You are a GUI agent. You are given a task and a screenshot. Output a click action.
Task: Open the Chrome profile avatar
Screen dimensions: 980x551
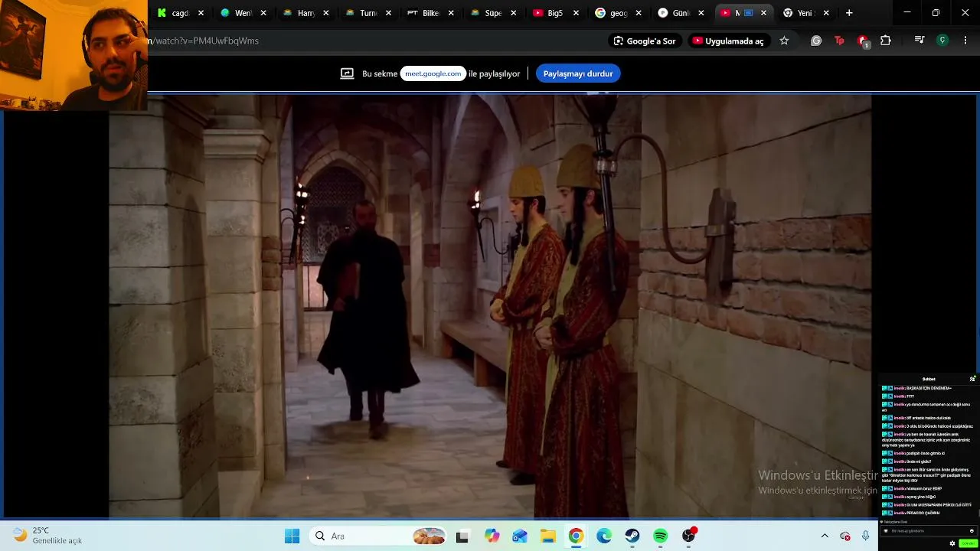click(x=942, y=41)
